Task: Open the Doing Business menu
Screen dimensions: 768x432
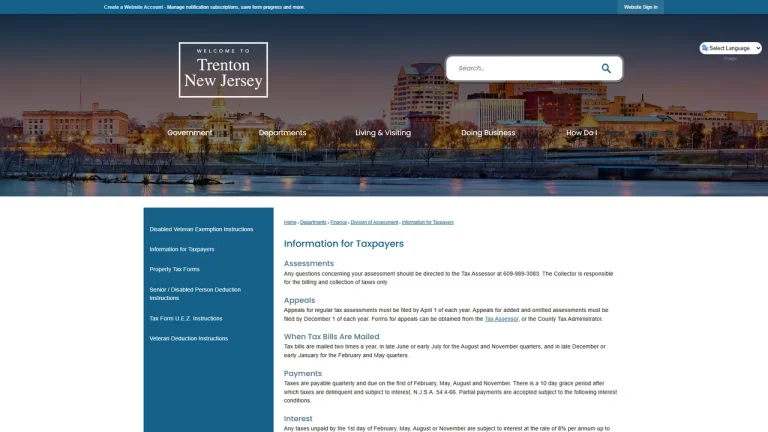Action: pos(488,133)
